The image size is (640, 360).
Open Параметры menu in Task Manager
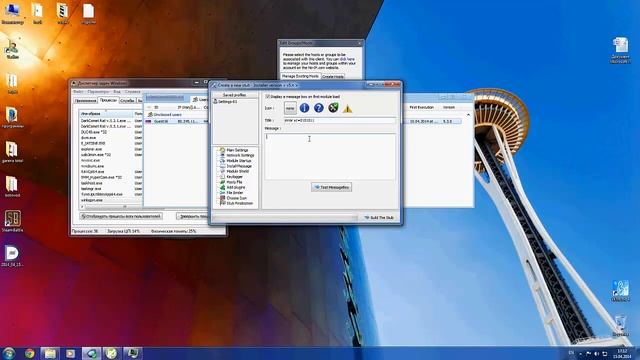coord(98,92)
